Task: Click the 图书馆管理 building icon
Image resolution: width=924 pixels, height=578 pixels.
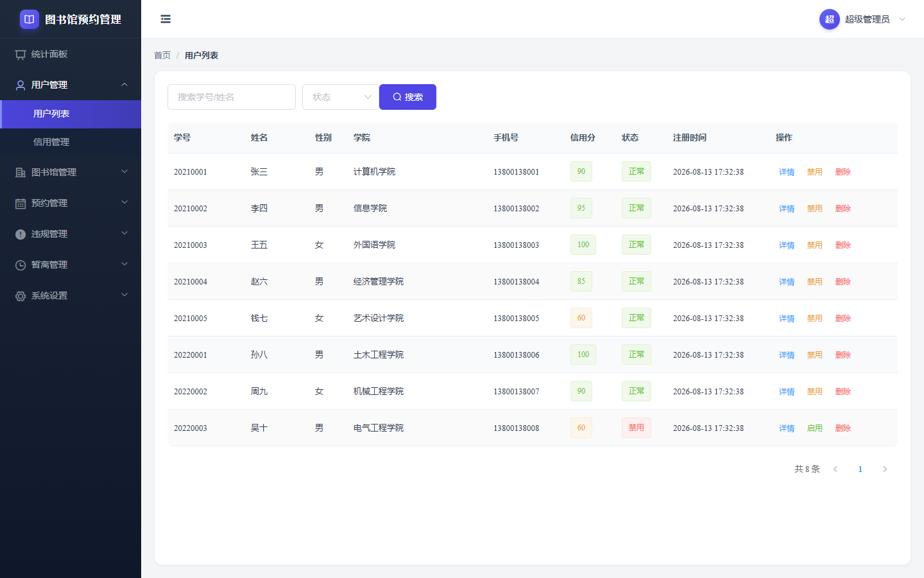Action: (21, 172)
